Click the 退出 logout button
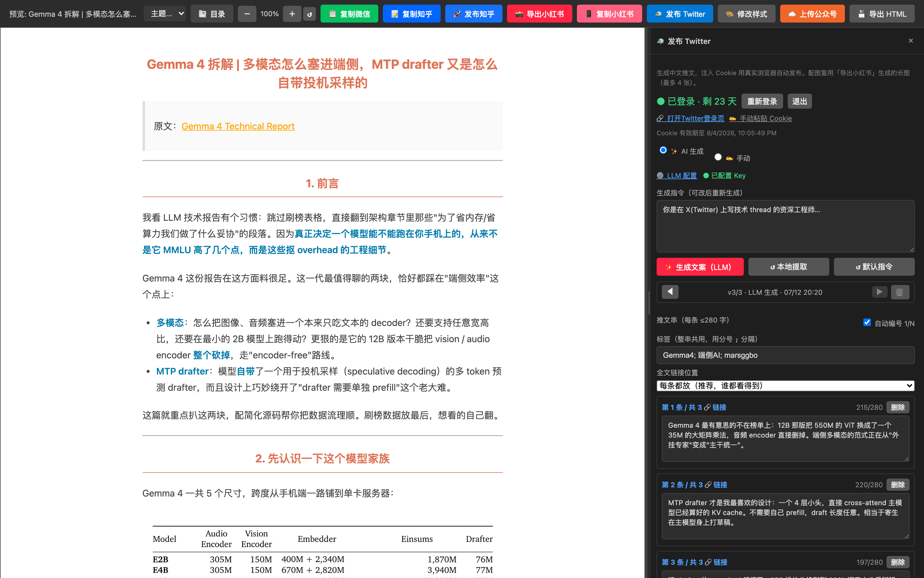Viewport: 924px width, 578px height. click(800, 101)
